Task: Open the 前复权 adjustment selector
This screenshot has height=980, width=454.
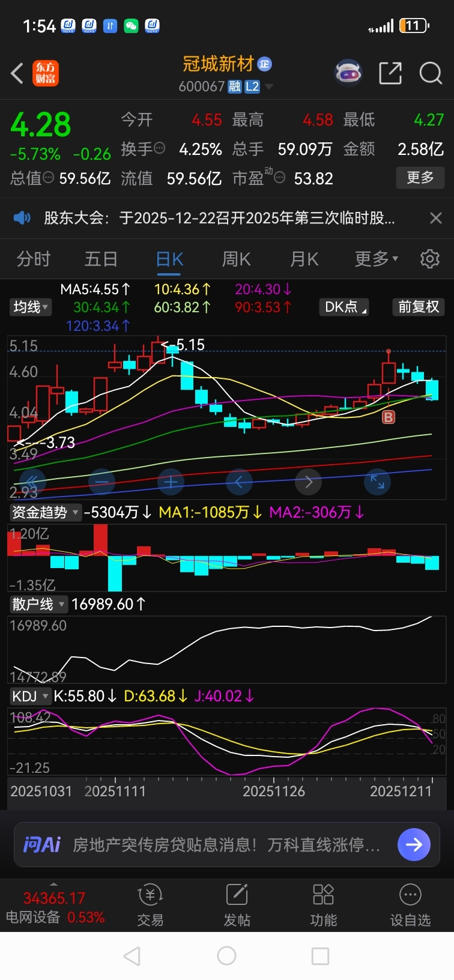Action: pyautogui.click(x=419, y=307)
